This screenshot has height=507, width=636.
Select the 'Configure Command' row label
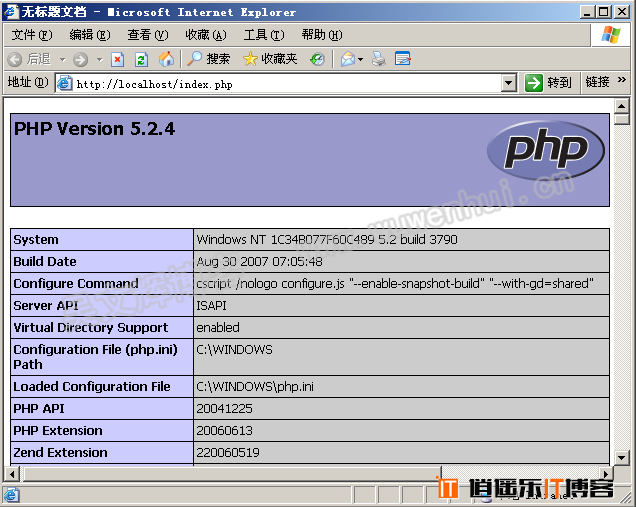pos(76,284)
